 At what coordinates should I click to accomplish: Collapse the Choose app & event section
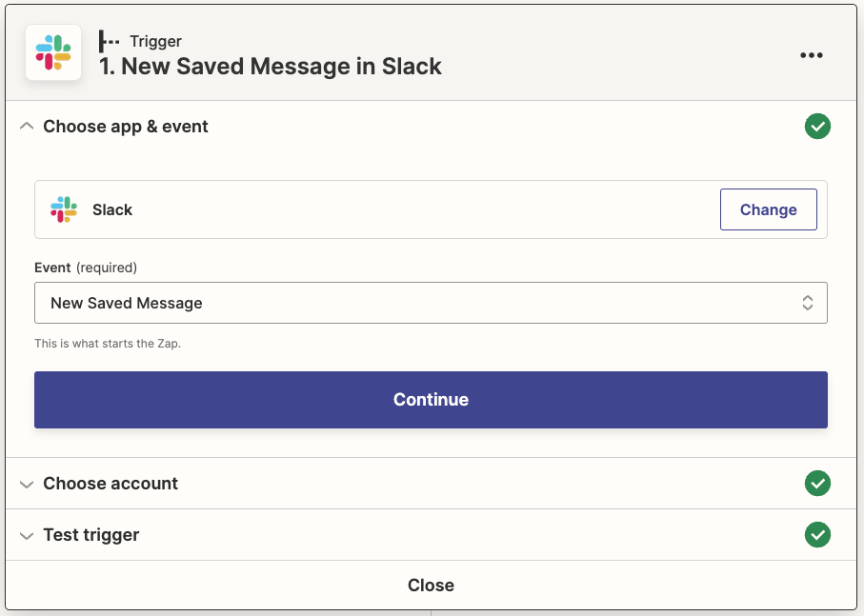(x=27, y=127)
